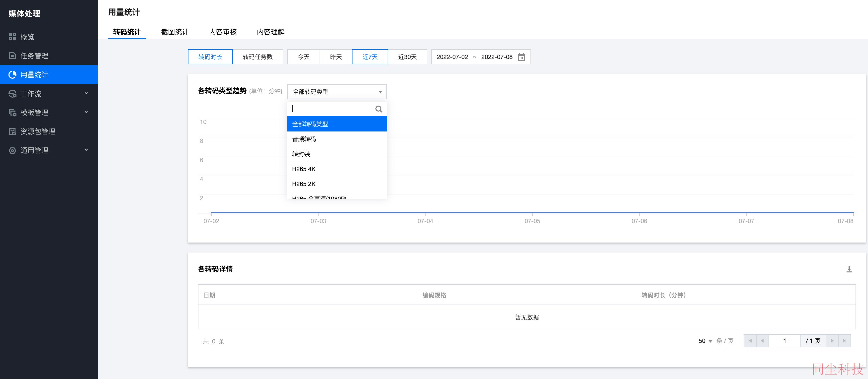
Task: Click the 工作流 sidebar icon
Action: coord(12,94)
